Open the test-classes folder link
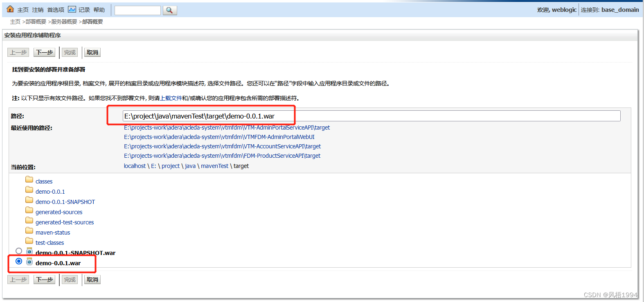The width and height of the screenshot is (644, 302). click(50, 243)
